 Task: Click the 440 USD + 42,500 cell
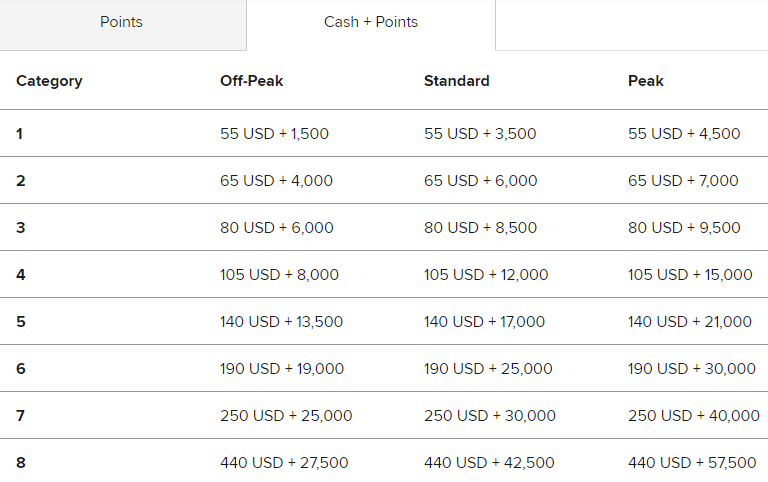coord(489,463)
